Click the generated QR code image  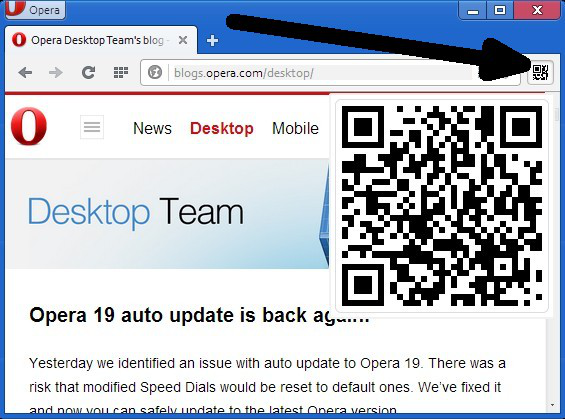(441, 206)
